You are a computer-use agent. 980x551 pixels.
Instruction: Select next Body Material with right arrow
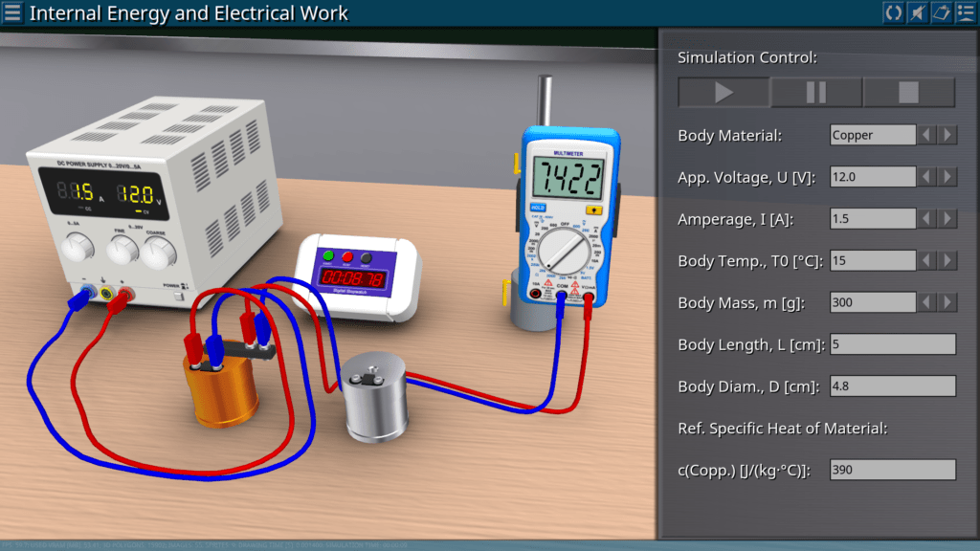[x=947, y=135]
